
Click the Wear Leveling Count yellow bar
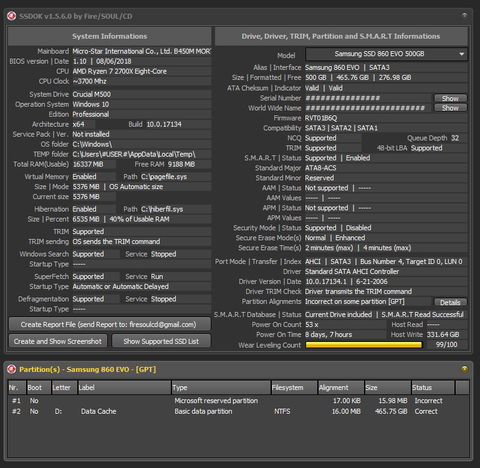pos(364,345)
